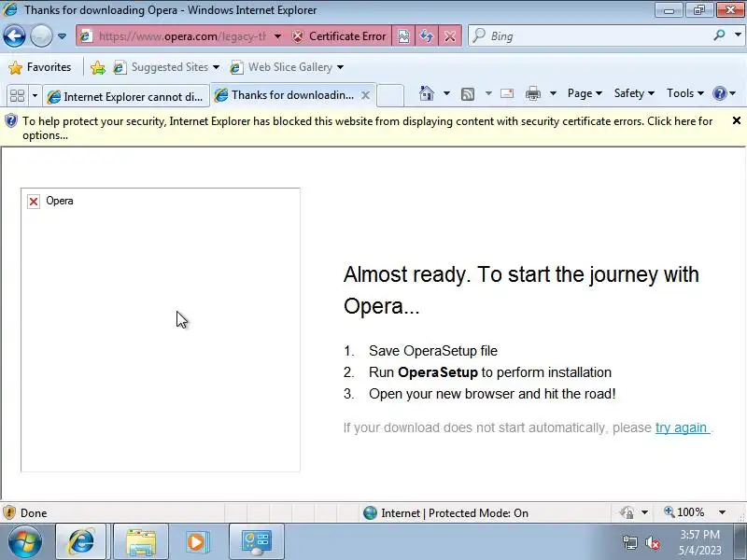This screenshot has height=560, width=747.
Task: Click the muted volume tray icon
Action: click(x=653, y=542)
